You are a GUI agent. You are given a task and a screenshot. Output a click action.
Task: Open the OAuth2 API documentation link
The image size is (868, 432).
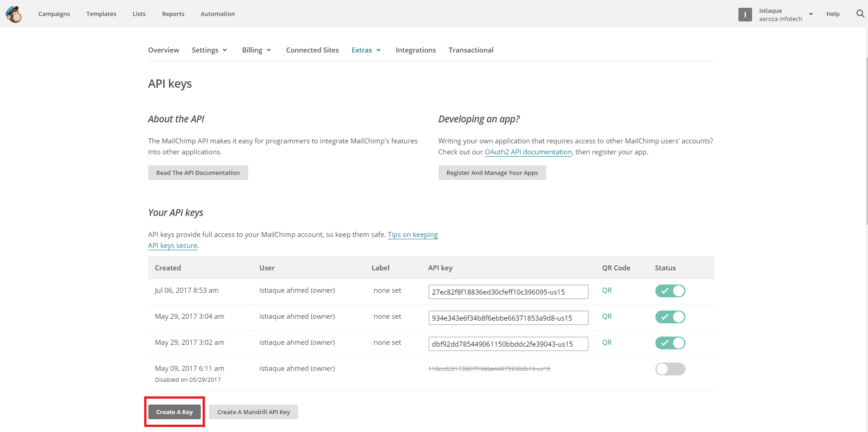click(528, 152)
